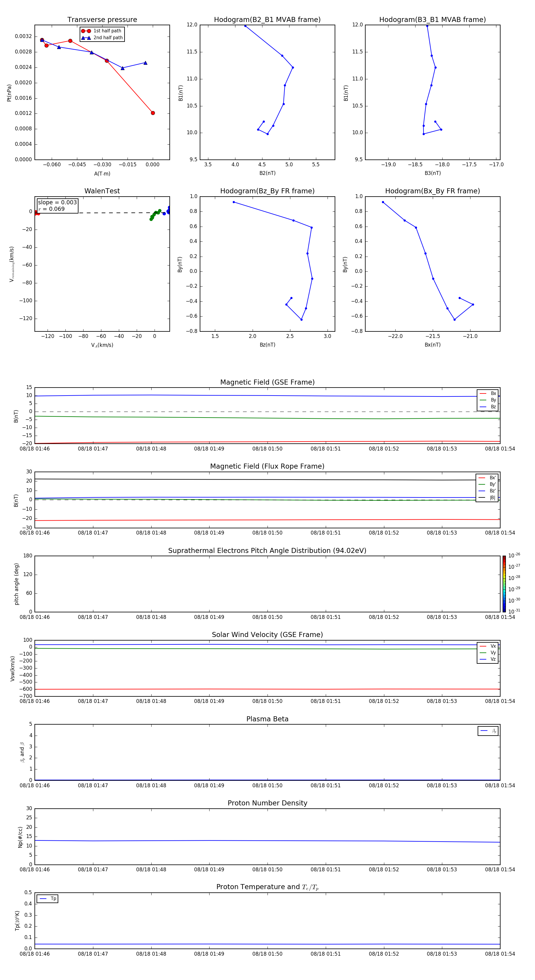
Task: Click the Vy entry in velocity legend
Action: [488, 653]
